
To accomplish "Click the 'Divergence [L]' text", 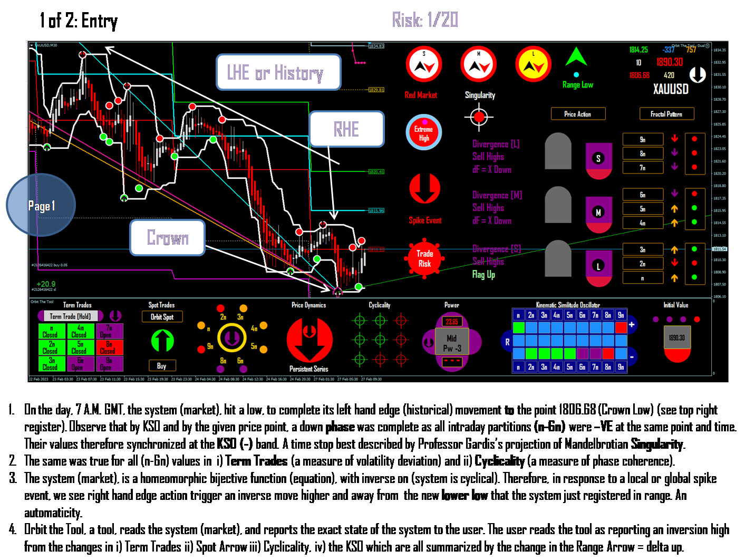I will [x=496, y=144].
